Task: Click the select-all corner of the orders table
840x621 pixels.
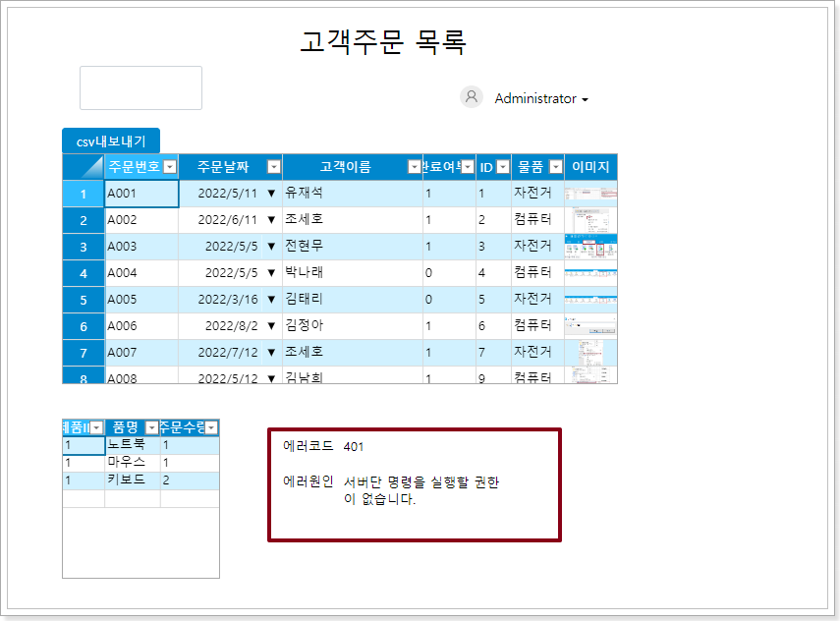Action: (x=84, y=167)
